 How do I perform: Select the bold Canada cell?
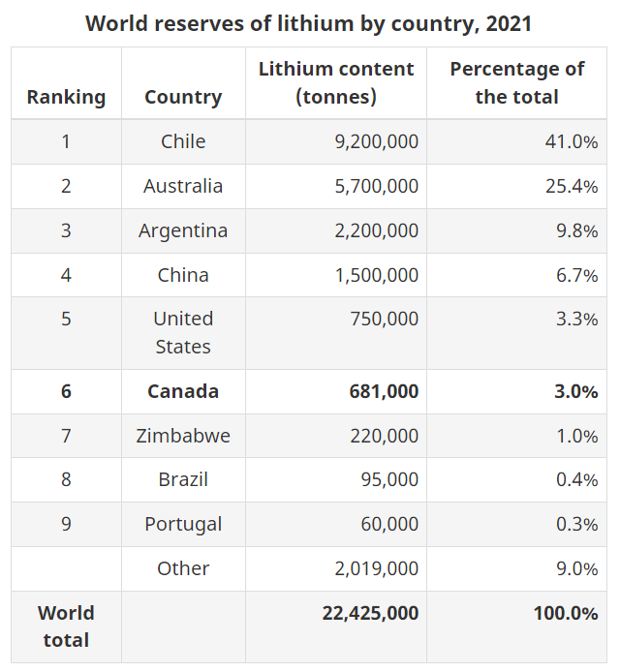pos(183,391)
